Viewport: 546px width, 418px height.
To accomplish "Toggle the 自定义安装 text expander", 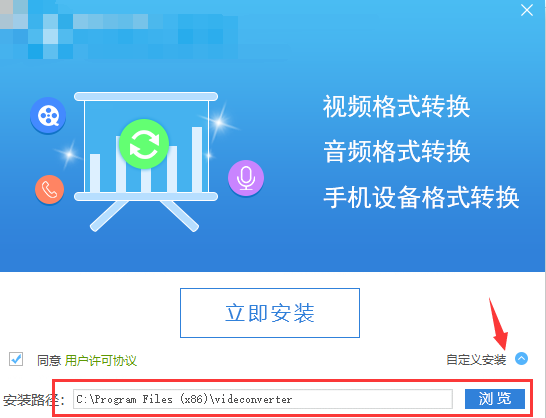I will [476, 360].
